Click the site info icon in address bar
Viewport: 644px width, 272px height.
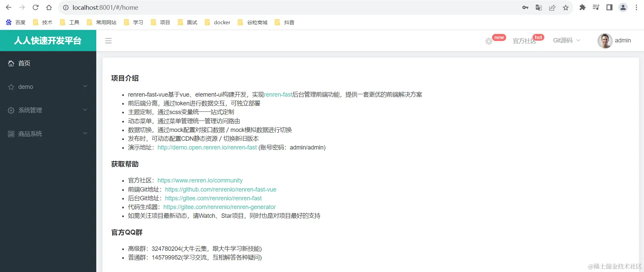click(66, 7)
